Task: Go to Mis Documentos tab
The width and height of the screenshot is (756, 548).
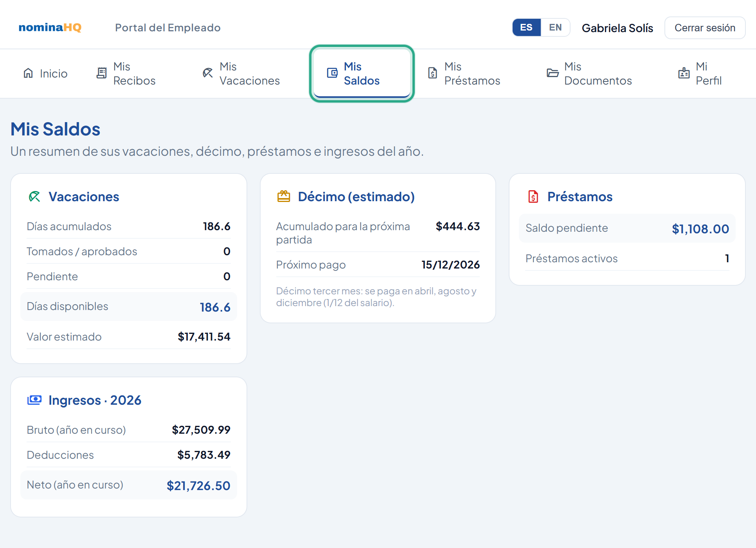Action: [589, 74]
